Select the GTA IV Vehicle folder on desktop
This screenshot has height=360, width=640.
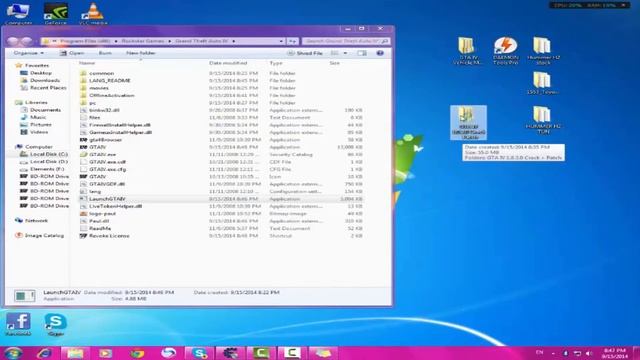click(x=468, y=51)
